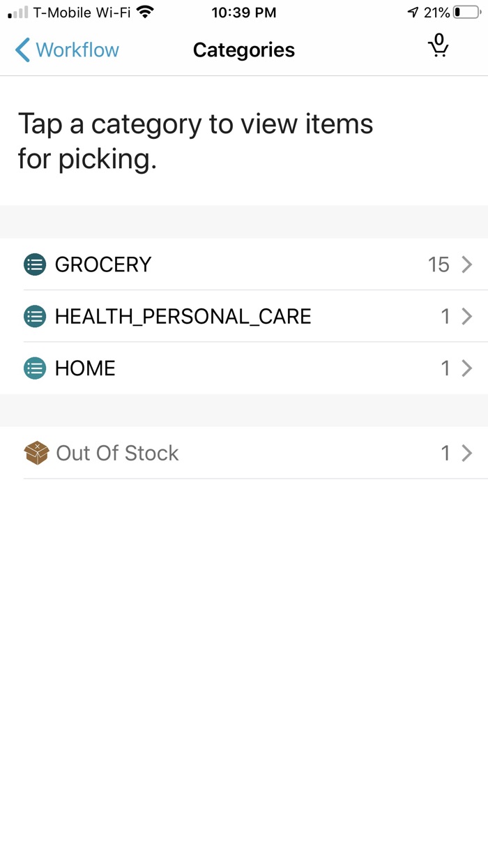Viewport: 488px width, 868px height.
Task: Tap the battery indicator in status bar
Action: pyautogui.click(x=464, y=11)
